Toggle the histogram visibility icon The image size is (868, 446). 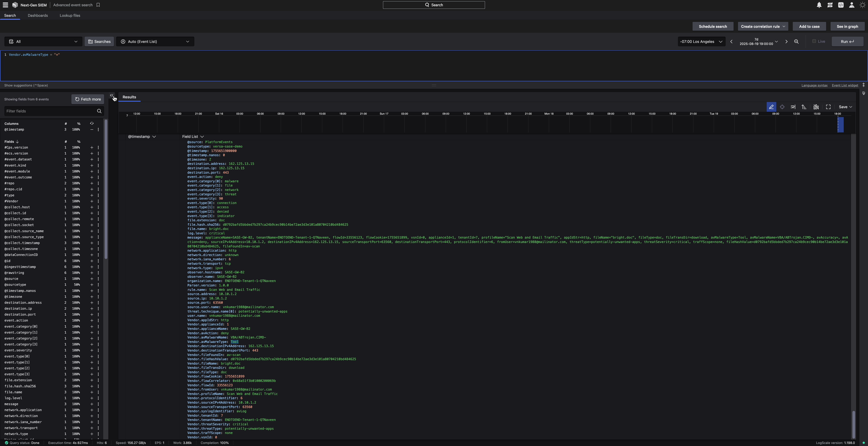(x=816, y=107)
